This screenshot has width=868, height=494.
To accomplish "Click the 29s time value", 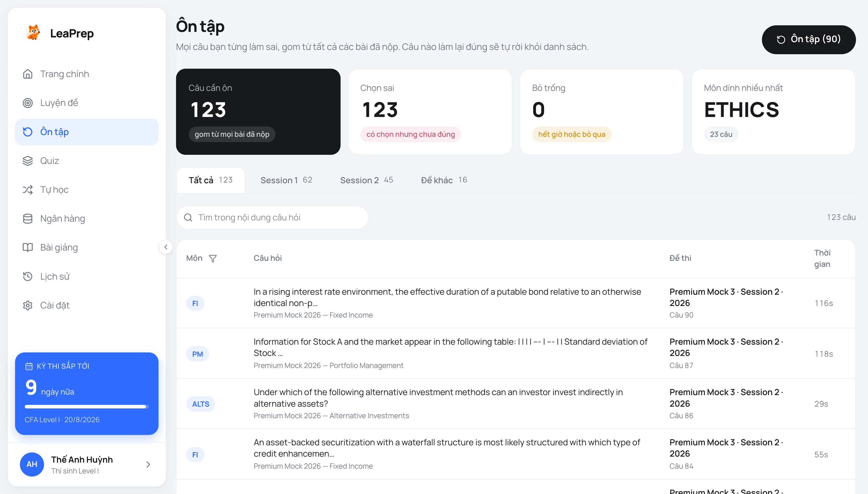I will coord(821,404).
